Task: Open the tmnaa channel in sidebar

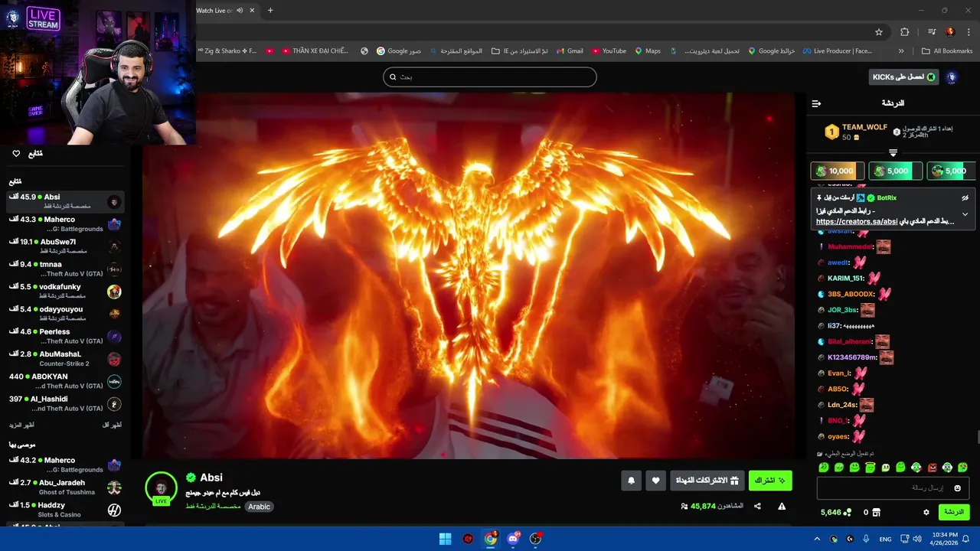Action: coord(65,269)
